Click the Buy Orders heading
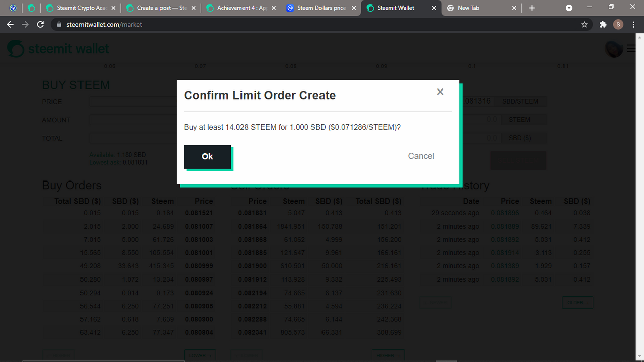The image size is (644, 362). 72,185
